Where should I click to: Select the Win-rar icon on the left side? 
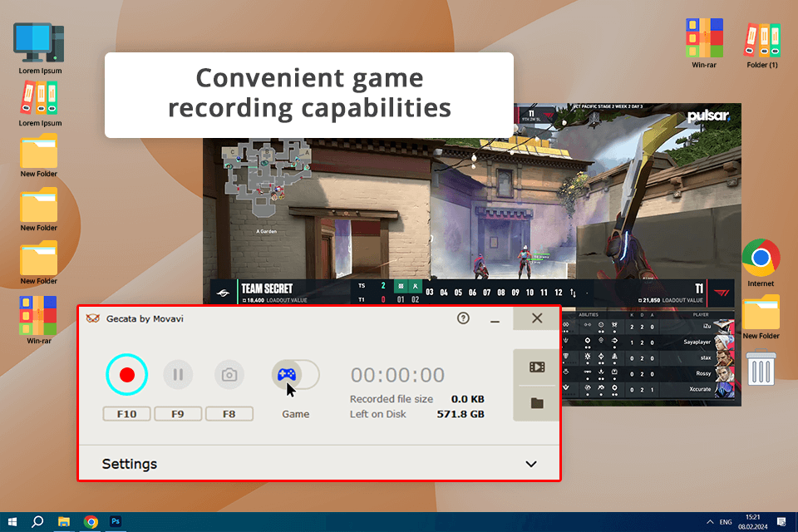tap(39, 321)
